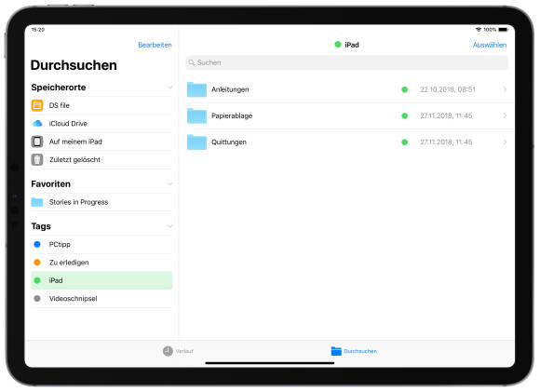Click the Verlauf clock icon
This screenshot has height=392, width=540.
[168, 351]
